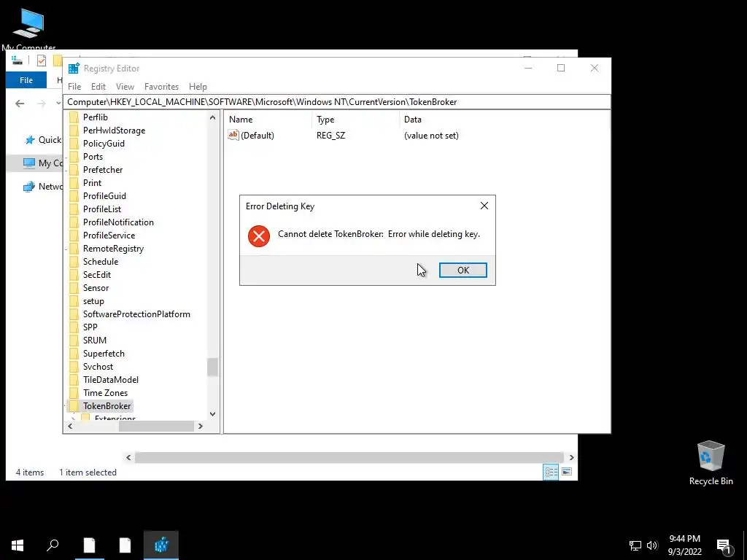Viewport: 747px width, 560px height.
Task: Open Help menu in Registry Editor
Action: click(x=198, y=87)
